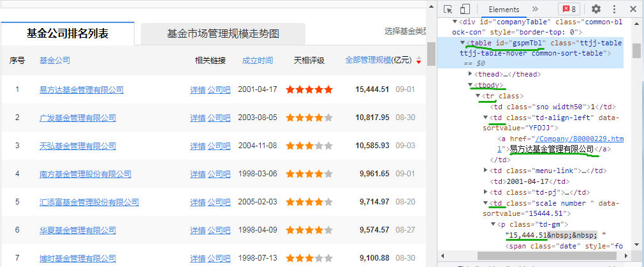Collapse the companyTable div node

pyautogui.click(x=455, y=21)
